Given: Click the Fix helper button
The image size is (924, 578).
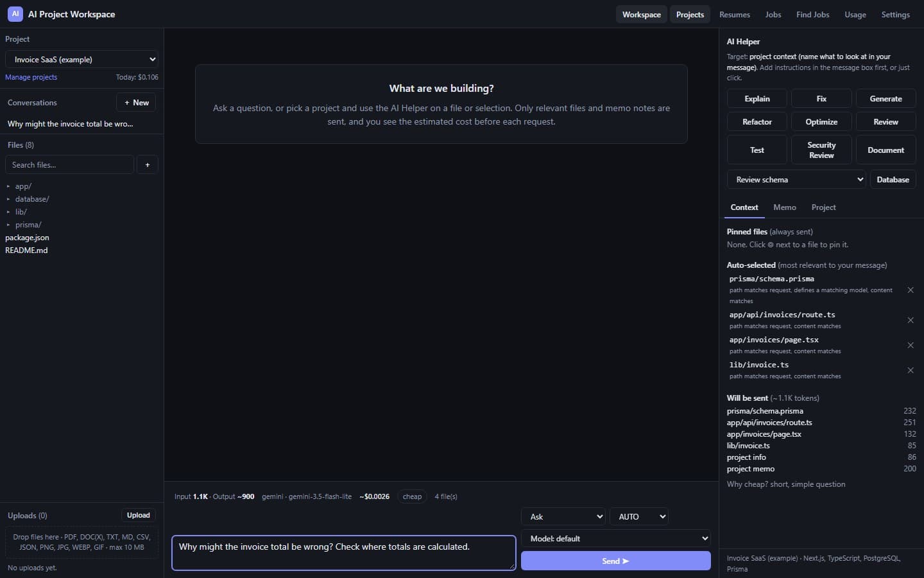Looking at the screenshot, I should (x=821, y=99).
